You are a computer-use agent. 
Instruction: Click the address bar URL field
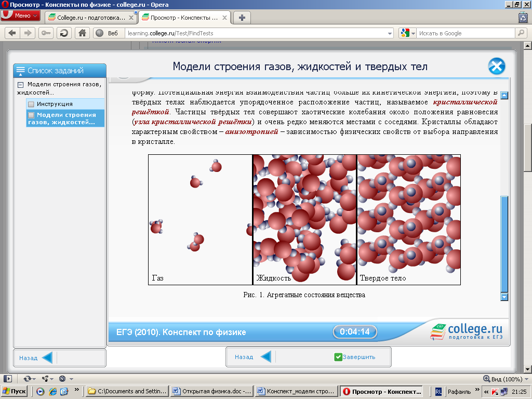pyautogui.click(x=256, y=33)
